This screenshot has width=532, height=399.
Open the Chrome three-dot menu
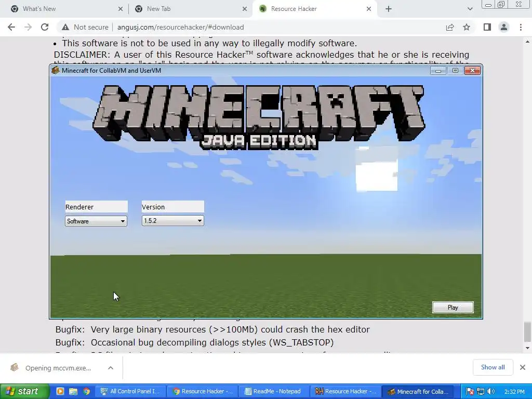tap(521, 27)
